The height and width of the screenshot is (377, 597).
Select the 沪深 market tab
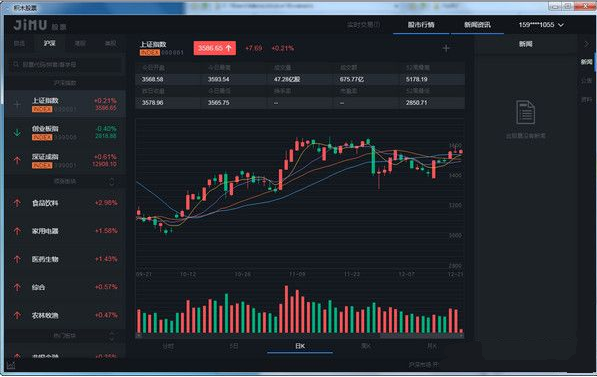[x=49, y=43]
